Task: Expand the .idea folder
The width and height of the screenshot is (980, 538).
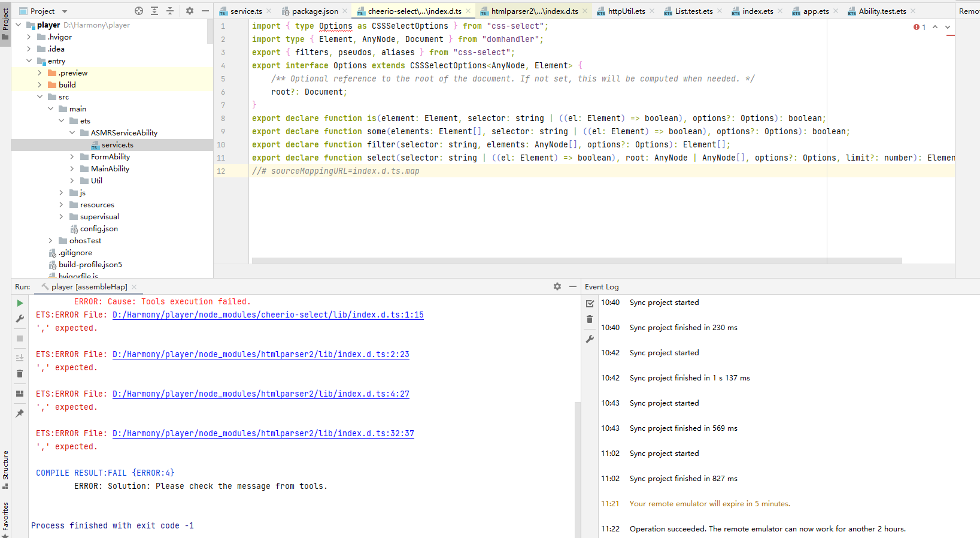Action: point(29,49)
